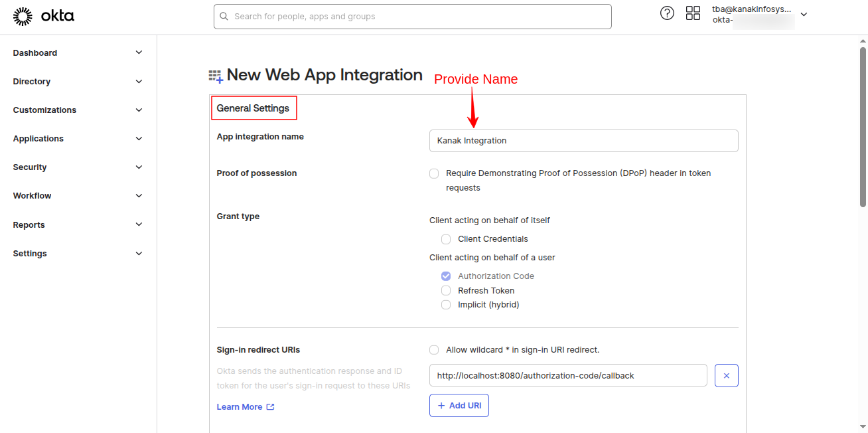868x433 pixels.
Task: Enable the Refresh Token grant type
Action: (x=446, y=291)
